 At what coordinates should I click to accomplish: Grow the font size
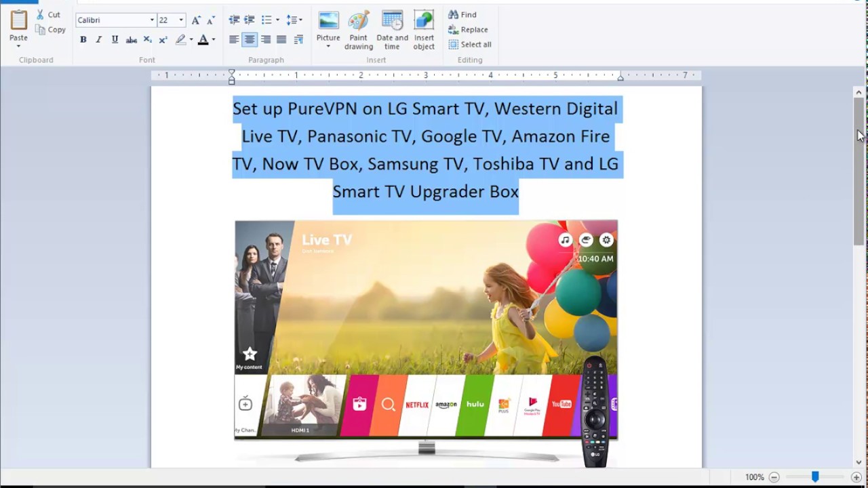coord(196,20)
